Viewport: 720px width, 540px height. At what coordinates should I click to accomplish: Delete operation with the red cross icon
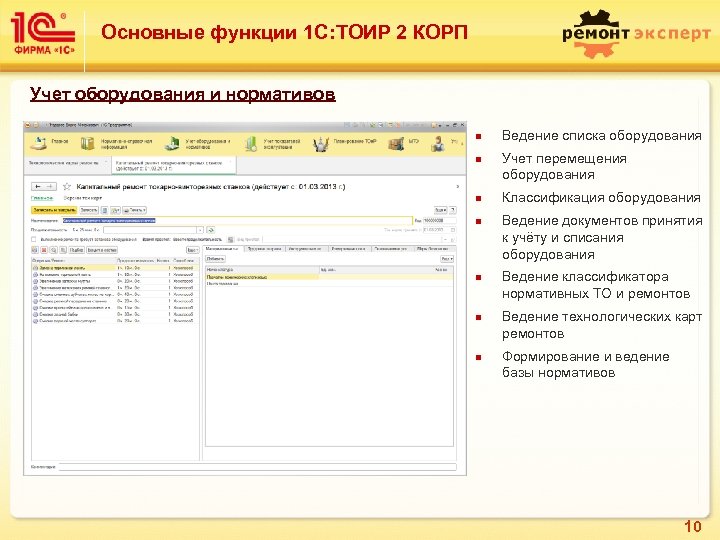(44, 250)
